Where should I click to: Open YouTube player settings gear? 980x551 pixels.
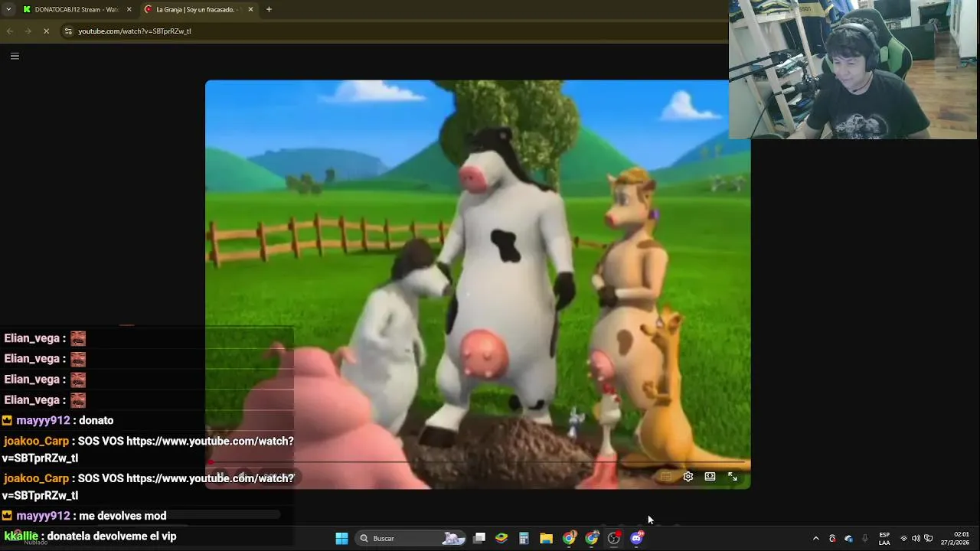point(688,477)
